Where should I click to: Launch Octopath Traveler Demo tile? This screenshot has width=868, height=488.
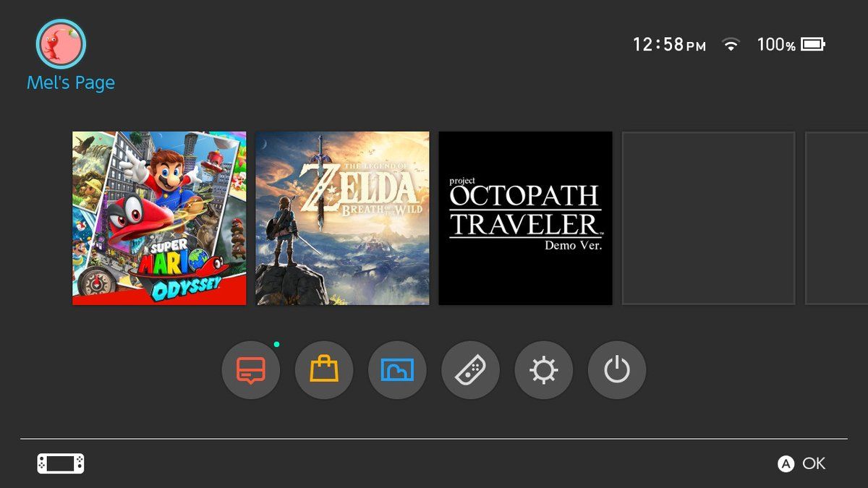click(526, 218)
